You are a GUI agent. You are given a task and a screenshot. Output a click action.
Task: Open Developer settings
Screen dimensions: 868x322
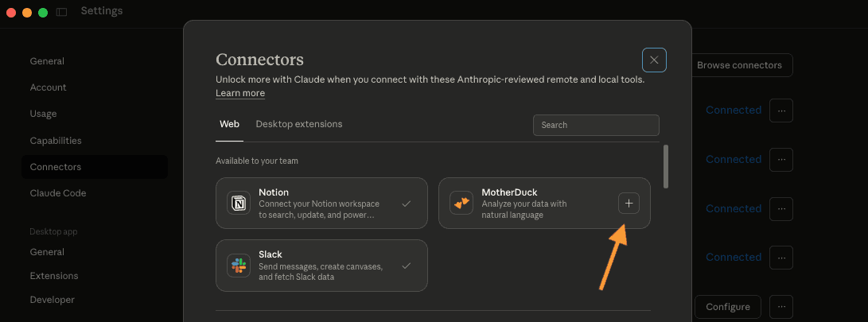[52, 299]
